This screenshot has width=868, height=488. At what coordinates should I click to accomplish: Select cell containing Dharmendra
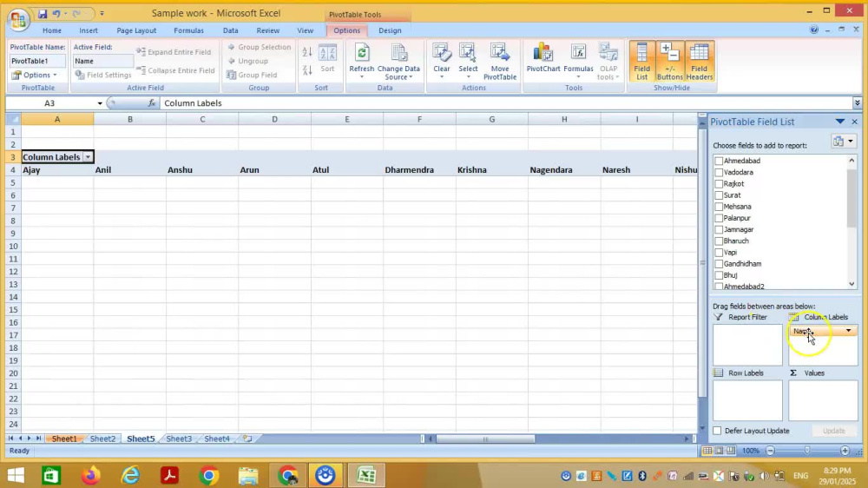coord(419,170)
